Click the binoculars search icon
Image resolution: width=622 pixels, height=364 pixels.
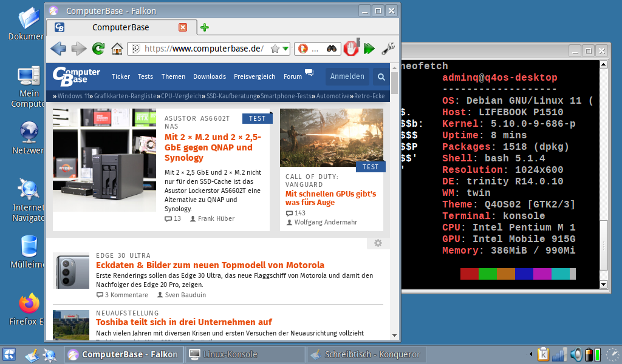coord(332,49)
